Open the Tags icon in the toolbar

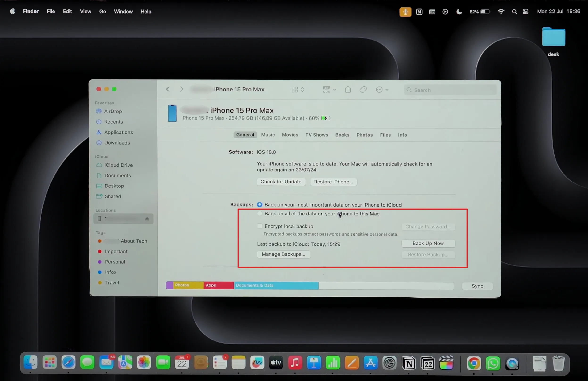pyautogui.click(x=362, y=89)
